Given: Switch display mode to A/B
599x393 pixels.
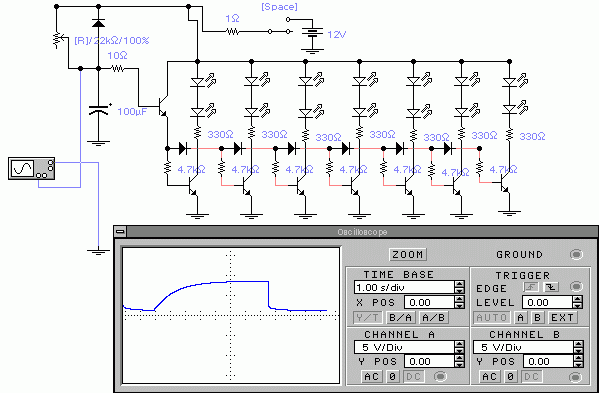Looking at the screenshot, I should pos(433,317).
